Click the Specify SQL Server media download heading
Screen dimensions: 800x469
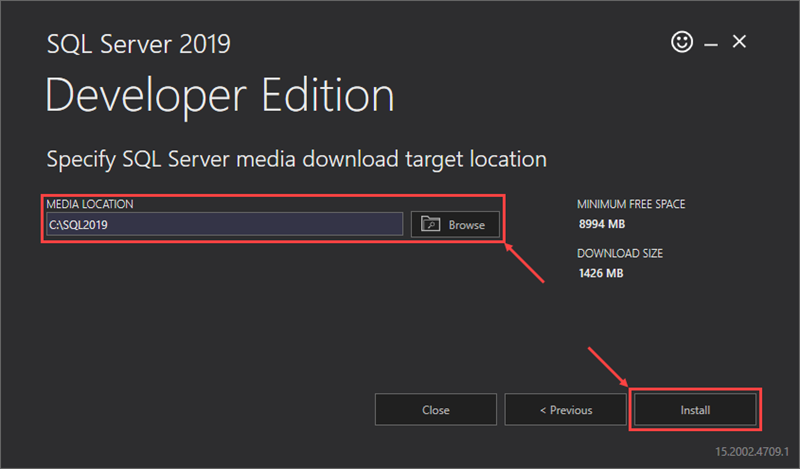pos(296,159)
